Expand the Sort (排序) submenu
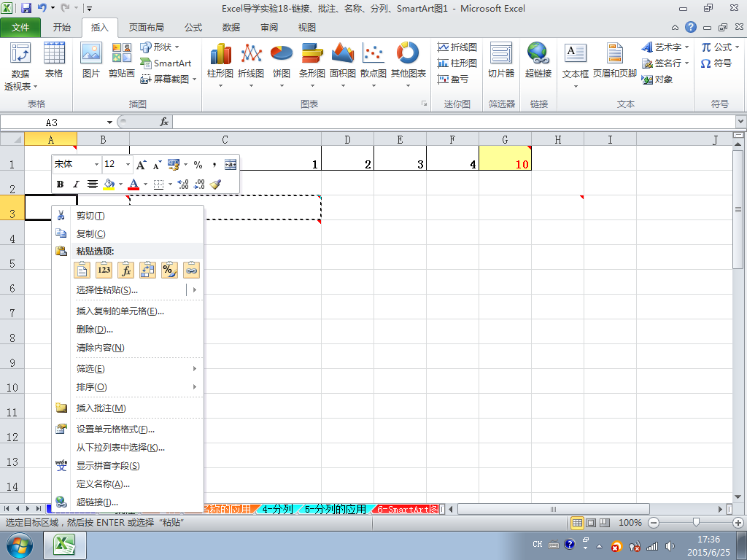Screen dimensions: 747x560 [194, 386]
